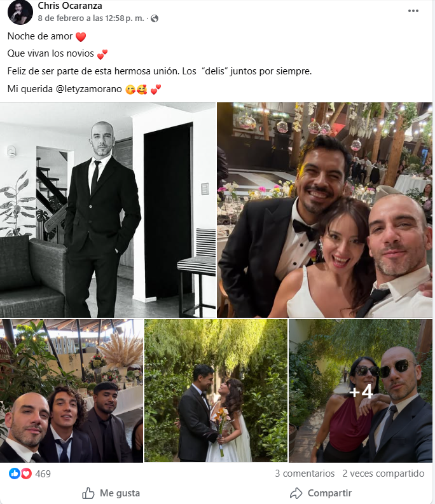Click the thumbs-up icon beside Me gusta
This screenshot has width=435, height=504.
point(88,493)
